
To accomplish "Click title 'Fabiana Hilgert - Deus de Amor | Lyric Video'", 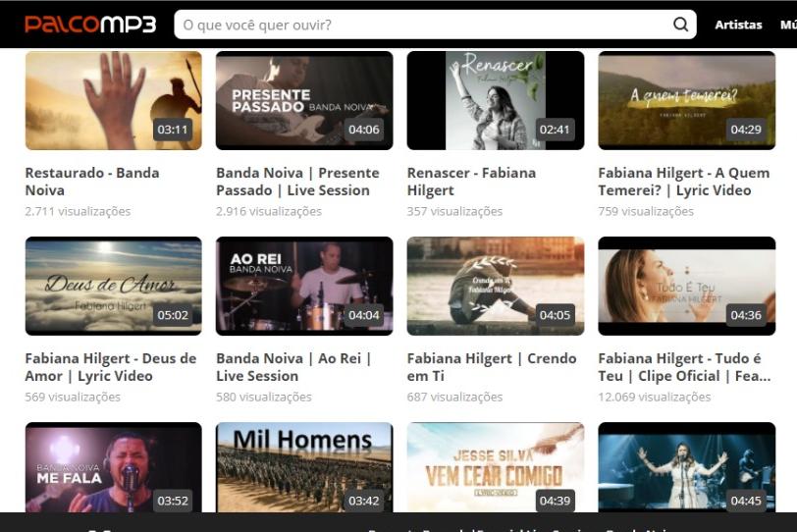I will [110, 367].
